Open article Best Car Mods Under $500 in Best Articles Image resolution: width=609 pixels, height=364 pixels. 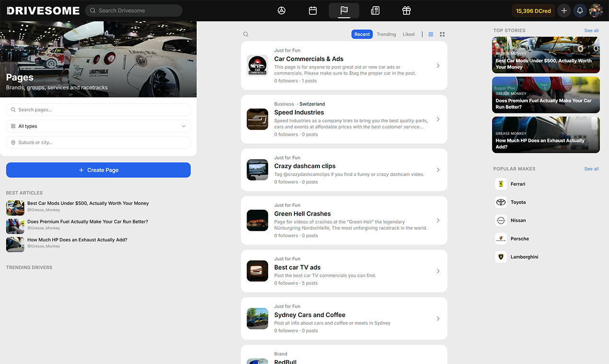pyautogui.click(x=88, y=204)
